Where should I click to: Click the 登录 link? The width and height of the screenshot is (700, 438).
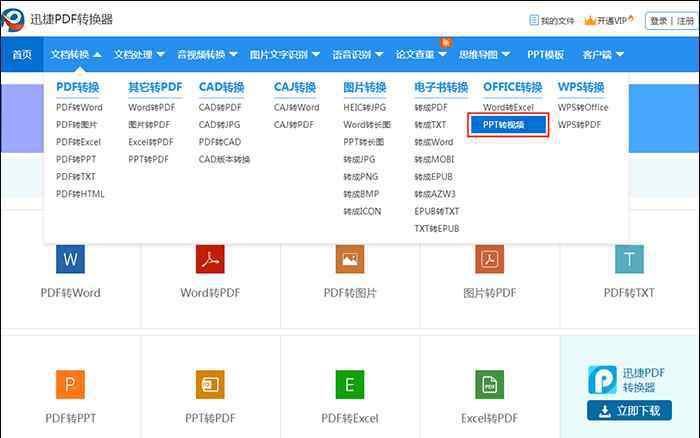(x=658, y=20)
